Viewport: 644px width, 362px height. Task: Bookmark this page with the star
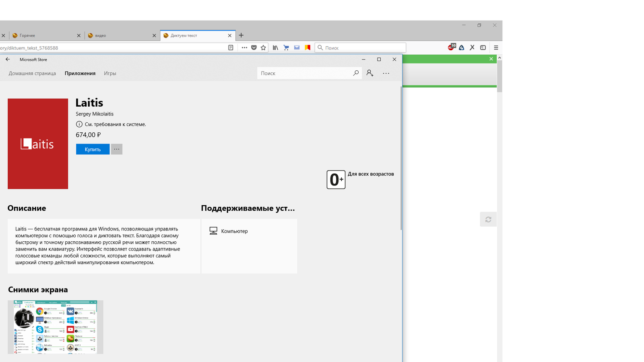pyautogui.click(x=263, y=47)
